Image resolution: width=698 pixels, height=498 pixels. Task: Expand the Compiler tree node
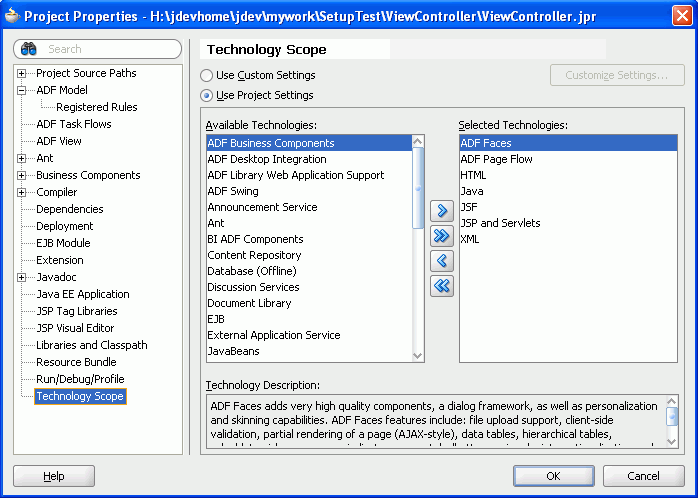pyautogui.click(x=21, y=192)
